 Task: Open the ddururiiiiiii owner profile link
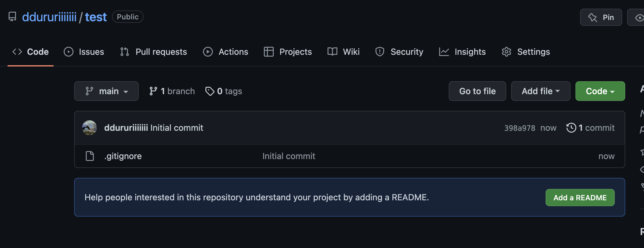tap(49, 17)
